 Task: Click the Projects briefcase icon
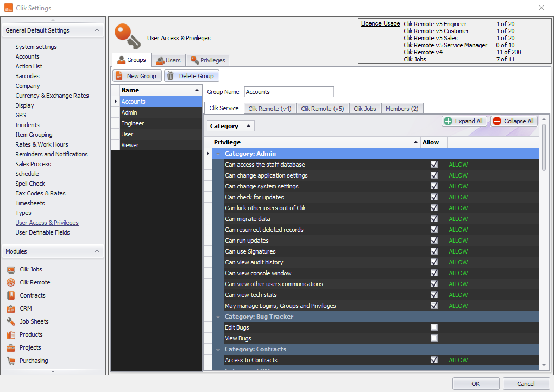click(x=11, y=348)
